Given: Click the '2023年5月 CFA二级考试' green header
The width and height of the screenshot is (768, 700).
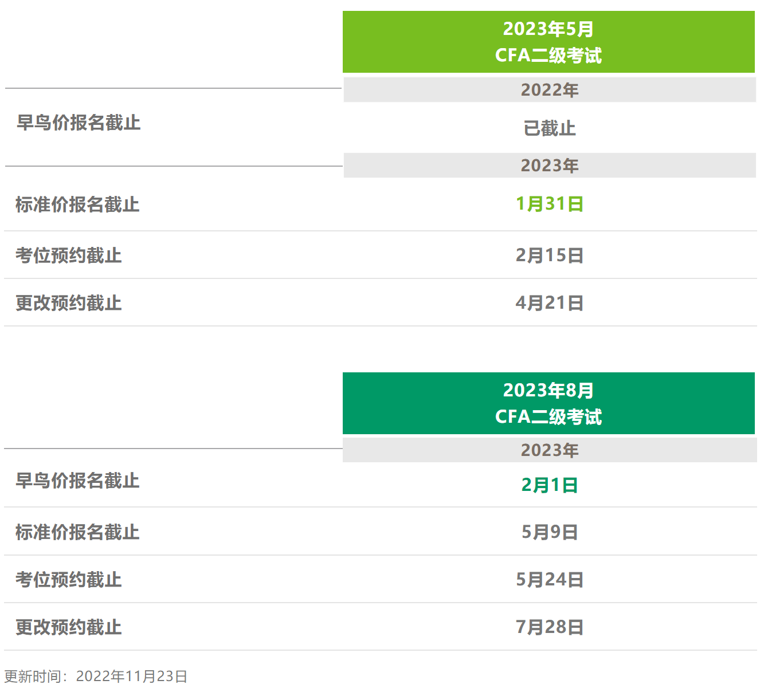Looking at the screenshot, I should pos(548,42).
